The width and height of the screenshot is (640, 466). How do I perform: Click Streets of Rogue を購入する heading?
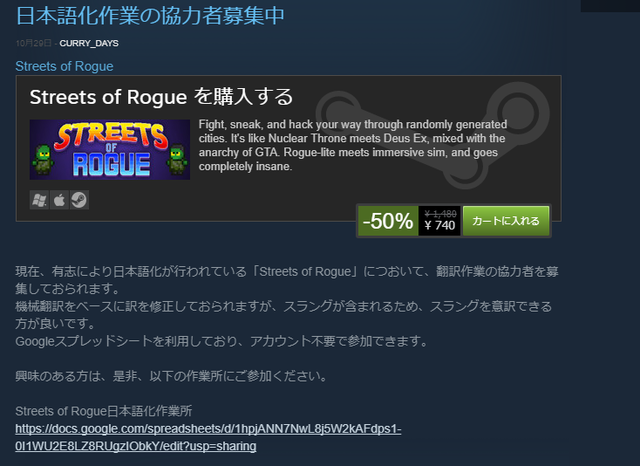[x=161, y=97]
